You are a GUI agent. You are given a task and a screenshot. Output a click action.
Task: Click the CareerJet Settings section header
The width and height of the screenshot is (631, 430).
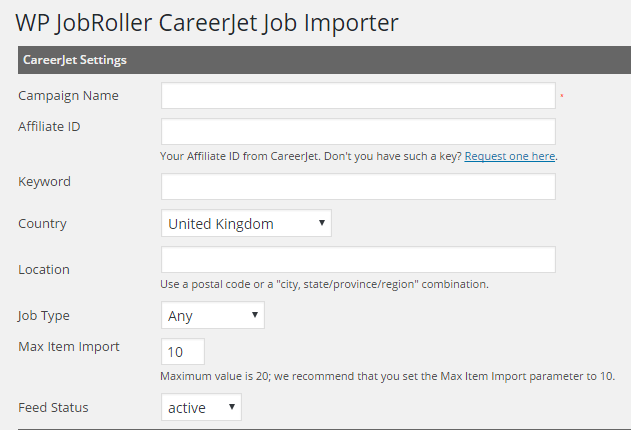coord(74,60)
